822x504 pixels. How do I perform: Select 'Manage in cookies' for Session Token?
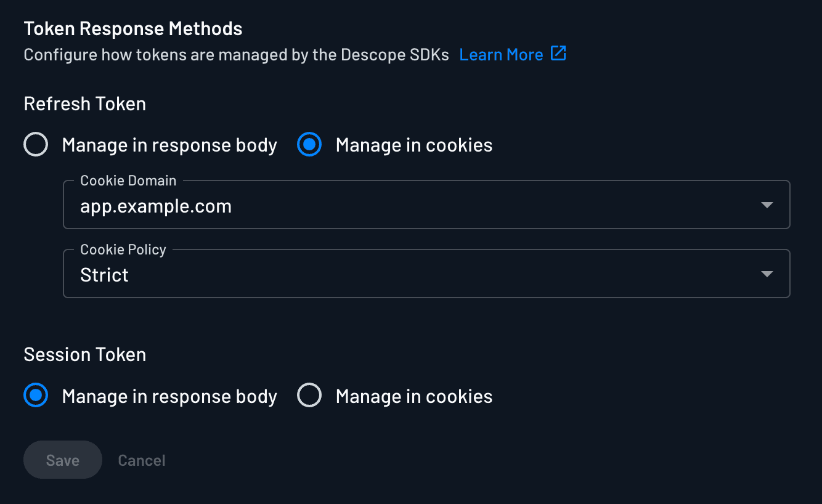pyautogui.click(x=309, y=395)
